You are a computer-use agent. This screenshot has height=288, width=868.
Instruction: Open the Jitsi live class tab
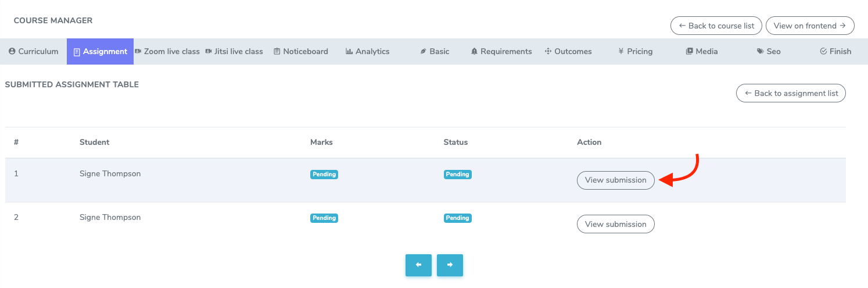[234, 51]
